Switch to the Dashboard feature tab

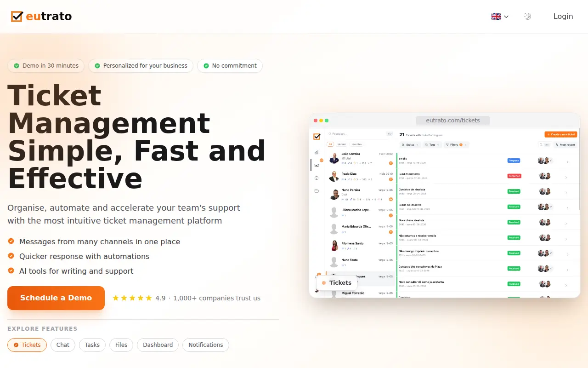coord(158,345)
